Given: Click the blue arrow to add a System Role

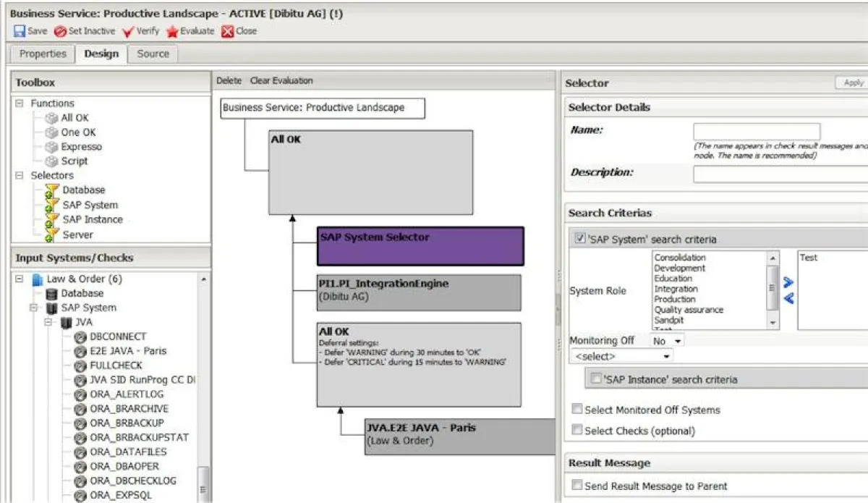Looking at the screenshot, I should 788,282.
